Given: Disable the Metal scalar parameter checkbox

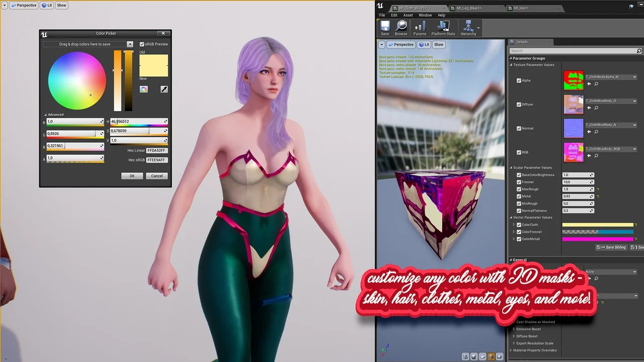Looking at the screenshot, I should (519, 196).
